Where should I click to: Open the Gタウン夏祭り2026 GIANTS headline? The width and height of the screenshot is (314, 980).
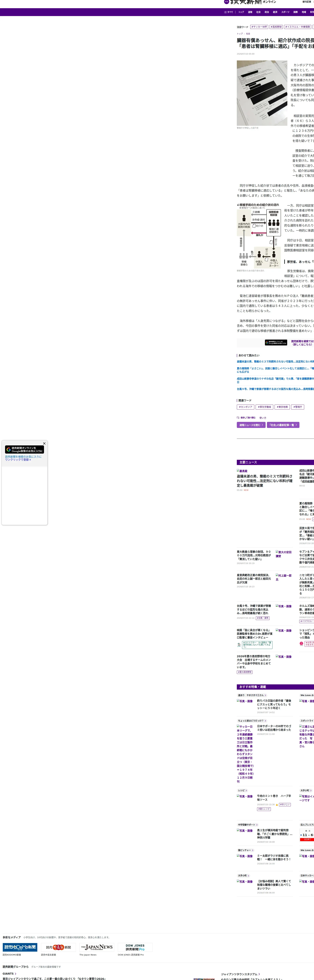click(54, 979)
